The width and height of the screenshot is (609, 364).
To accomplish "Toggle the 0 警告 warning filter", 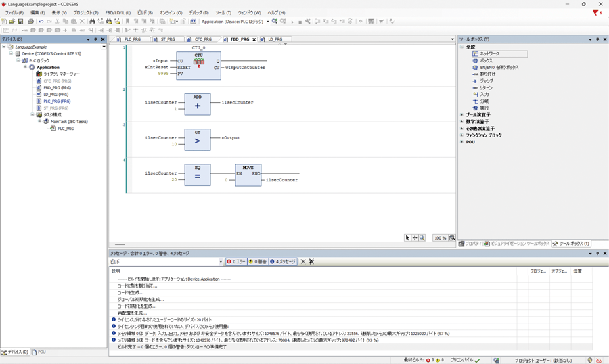I will point(257,262).
